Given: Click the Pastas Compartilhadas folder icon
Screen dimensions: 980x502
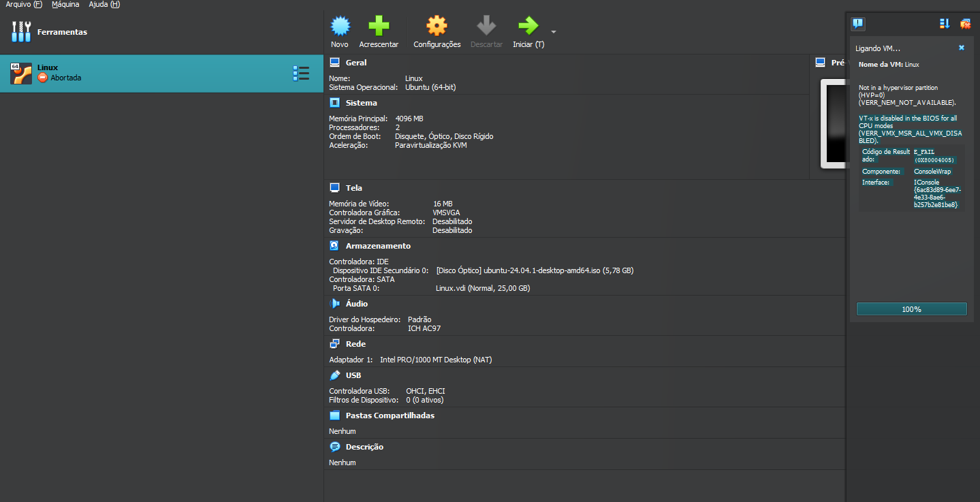Looking at the screenshot, I should [334, 415].
